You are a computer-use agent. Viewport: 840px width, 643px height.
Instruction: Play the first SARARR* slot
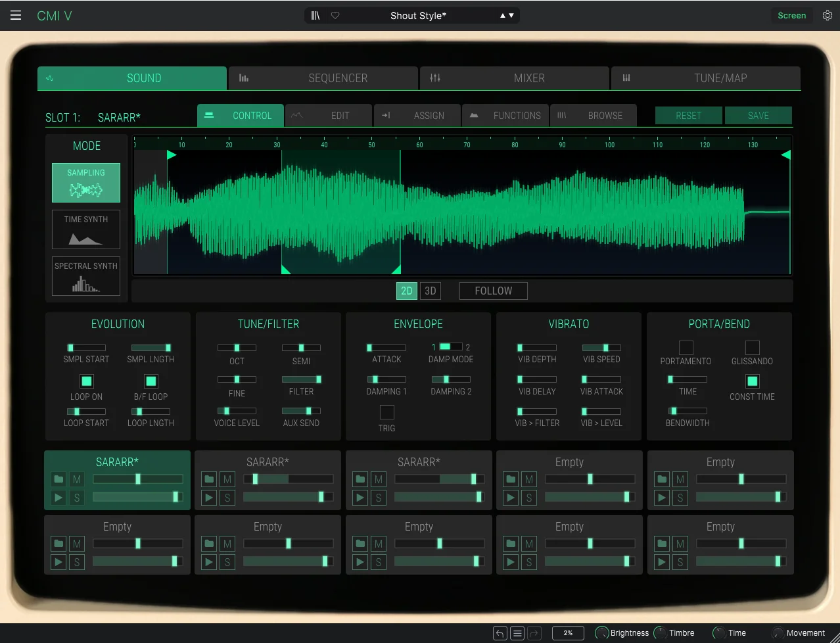(x=58, y=498)
